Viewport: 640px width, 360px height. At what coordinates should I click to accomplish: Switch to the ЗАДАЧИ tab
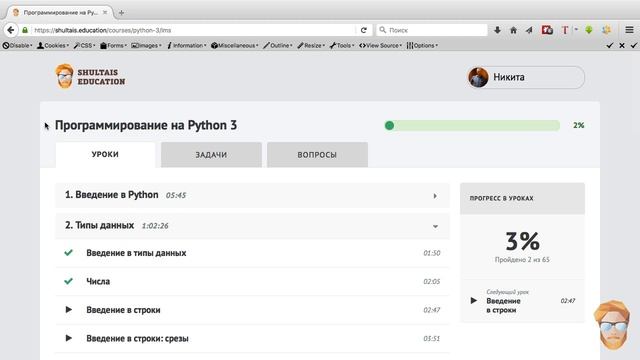point(211,155)
